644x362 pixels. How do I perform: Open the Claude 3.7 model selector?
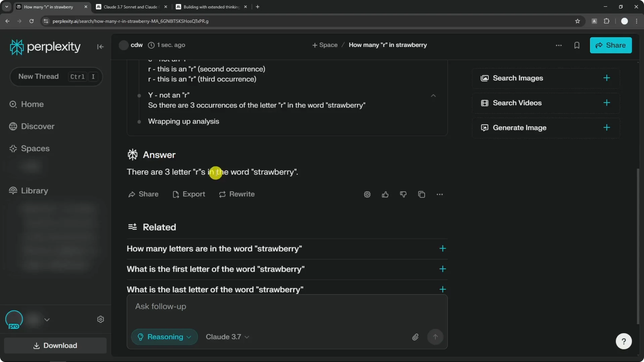[x=227, y=337]
